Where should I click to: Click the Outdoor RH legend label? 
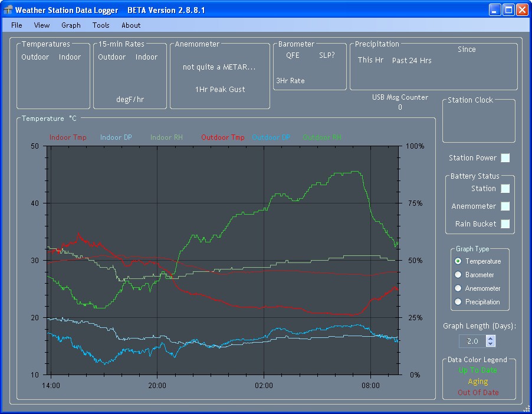coord(322,137)
